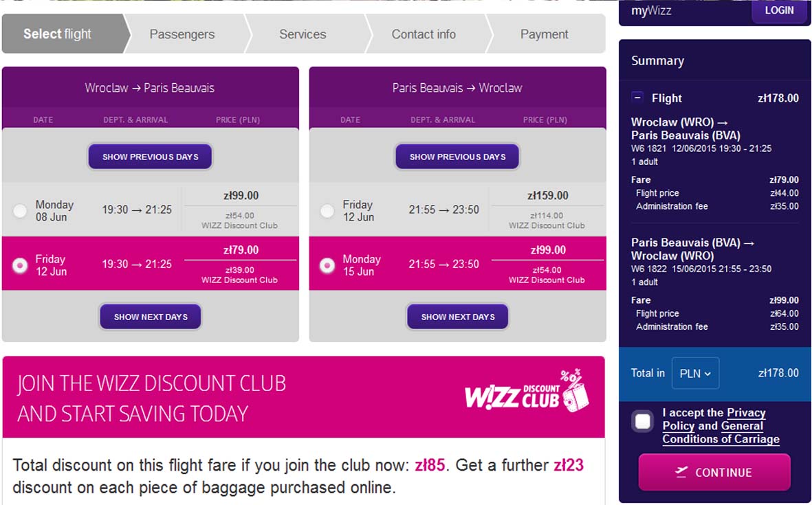The height and width of the screenshot is (505, 812).
Task: Select Monday 15 Jun return flight radio
Action: (327, 265)
